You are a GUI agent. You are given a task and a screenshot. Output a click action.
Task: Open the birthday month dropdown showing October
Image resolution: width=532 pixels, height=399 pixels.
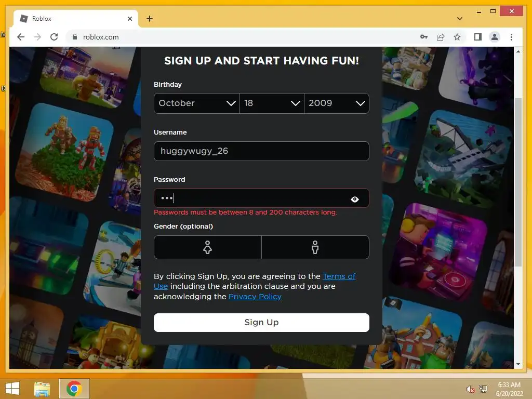click(x=197, y=103)
